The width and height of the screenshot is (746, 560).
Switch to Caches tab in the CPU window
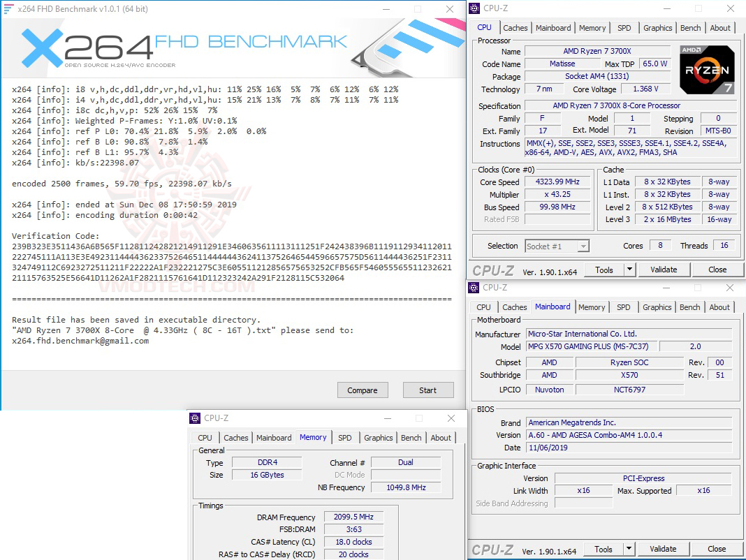click(515, 28)
